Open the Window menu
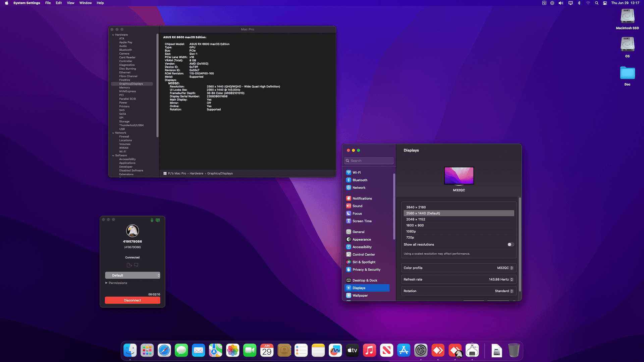 tap(86, 3)
